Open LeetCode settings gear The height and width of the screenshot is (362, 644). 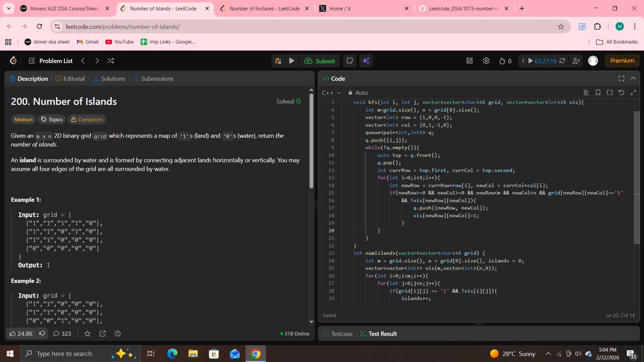[x=486, y=61]
